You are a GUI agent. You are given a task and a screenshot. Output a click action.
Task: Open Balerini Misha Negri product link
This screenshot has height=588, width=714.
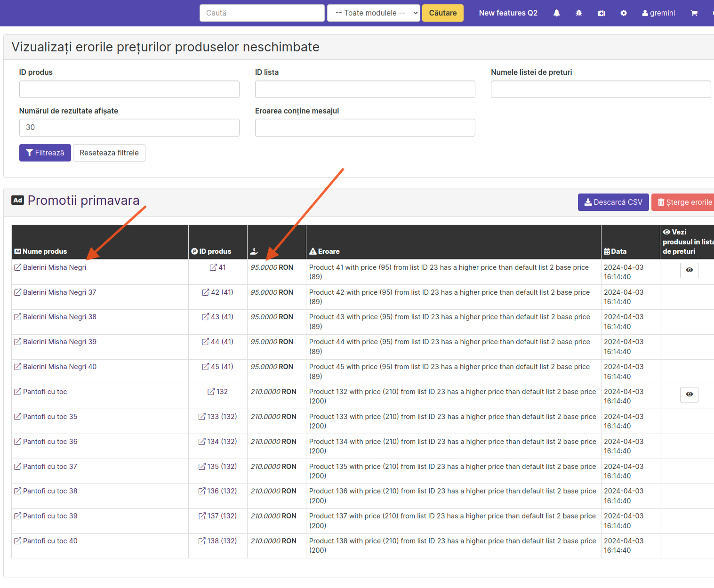[x=50, y=267]
